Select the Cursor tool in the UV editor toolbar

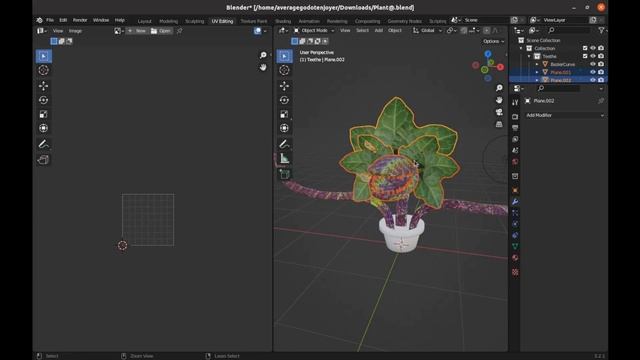[x=43, y=70]
